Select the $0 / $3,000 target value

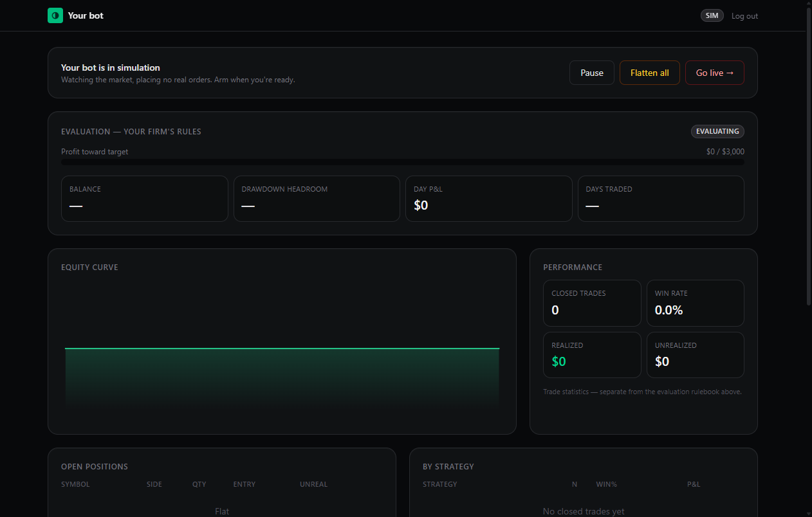[x=725, y=152]
